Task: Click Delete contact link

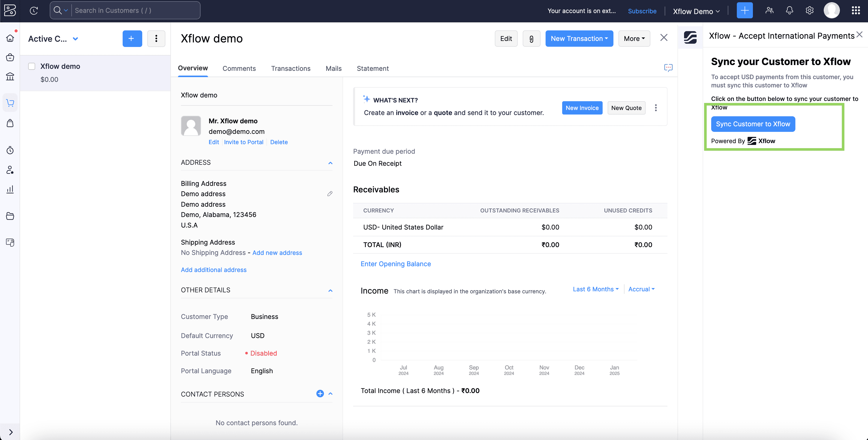Action: (x=279, y=142)
